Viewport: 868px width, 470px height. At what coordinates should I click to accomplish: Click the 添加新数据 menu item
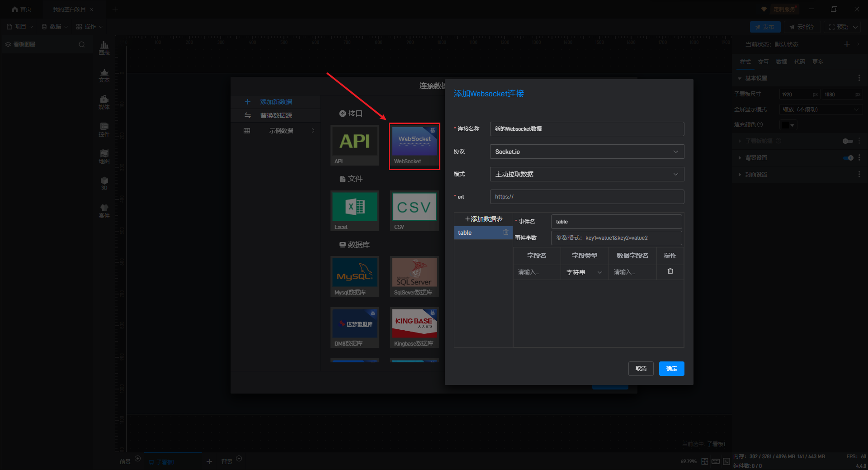point(276,102)
